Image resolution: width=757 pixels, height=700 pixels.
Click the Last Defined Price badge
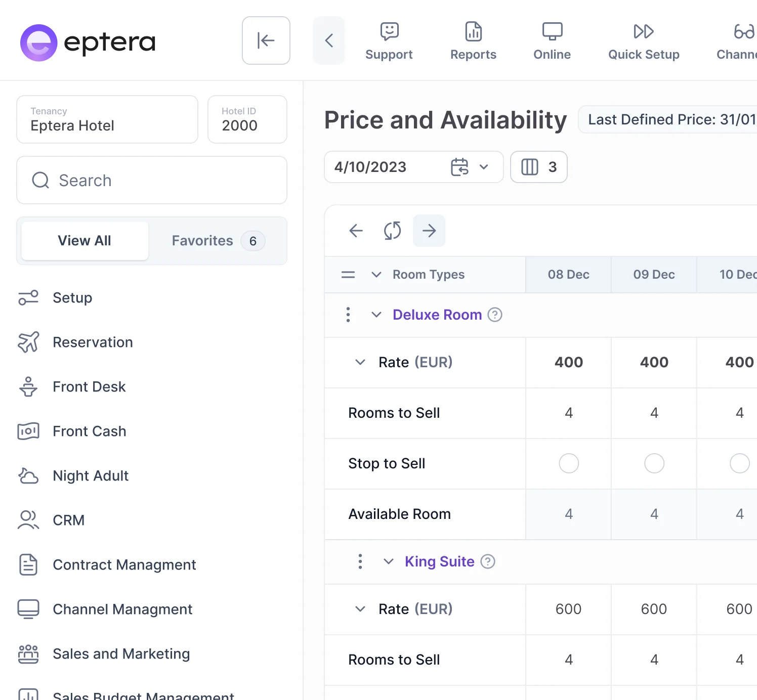point(668,119)
